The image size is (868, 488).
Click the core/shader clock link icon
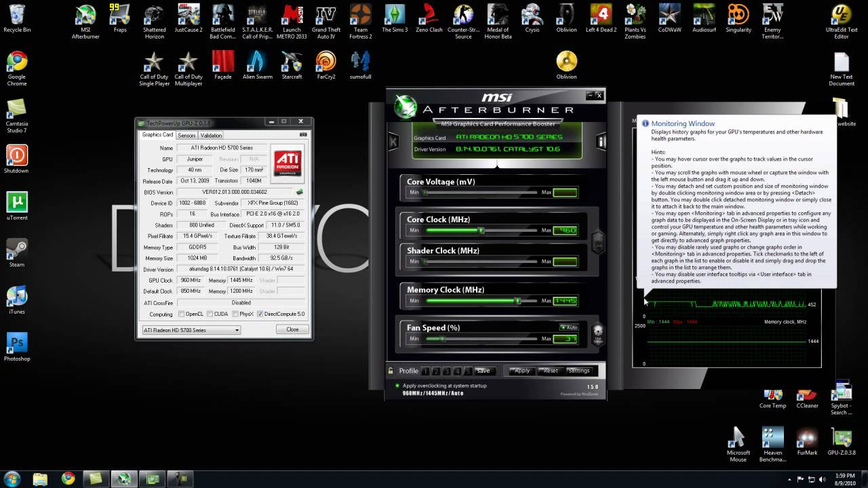(597, 241)
